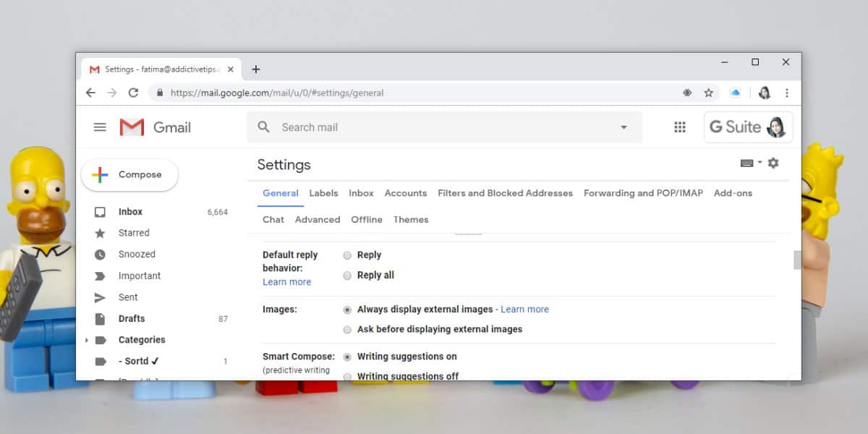Screen dimensions: 868x434
Task: Open the Themes settings tab
Action: [411, 220]
